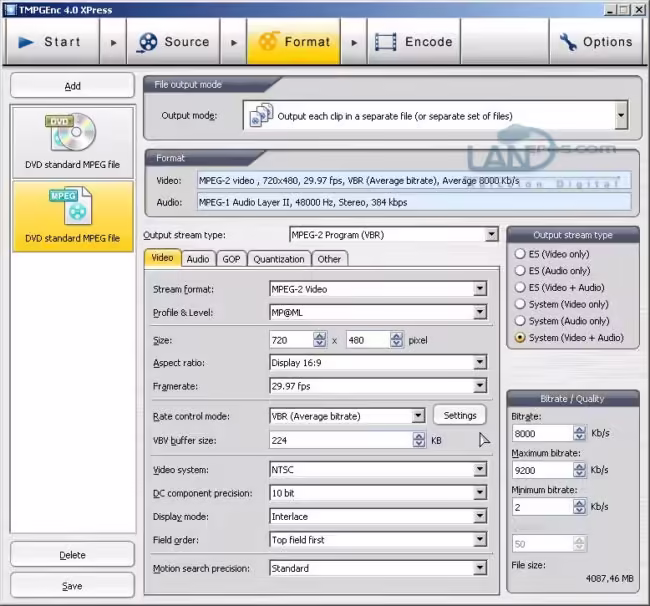Click the Bitrate 8000 field

543,434
